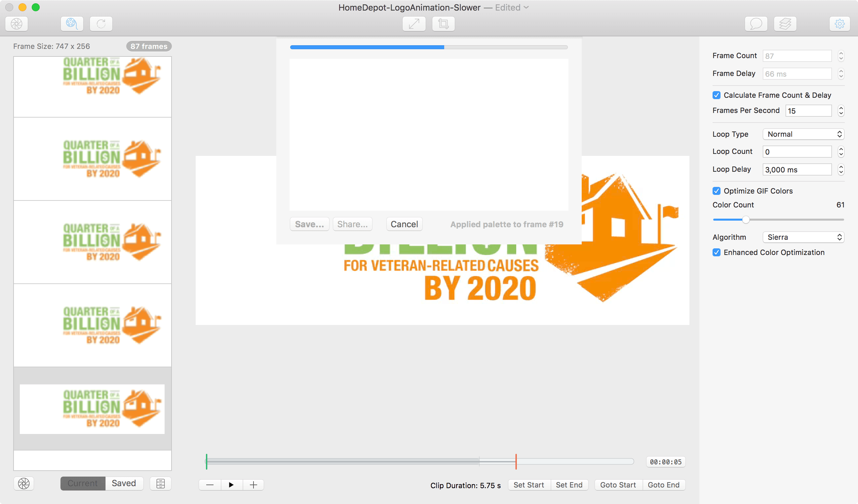Click the Frame Count stepper
The height and width of the screenshot is (504, 858).
tap(841, 56)
